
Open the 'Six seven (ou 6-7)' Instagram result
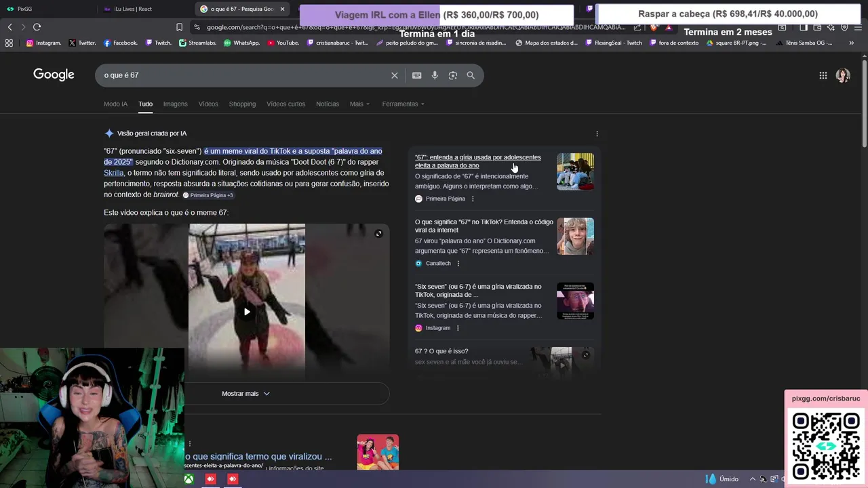tap(478, 291)
